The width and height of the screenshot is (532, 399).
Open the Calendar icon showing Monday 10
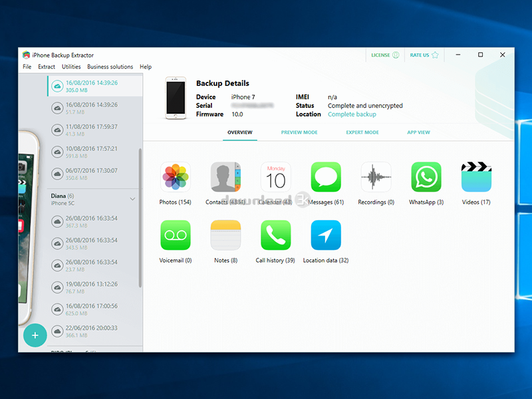275,177
